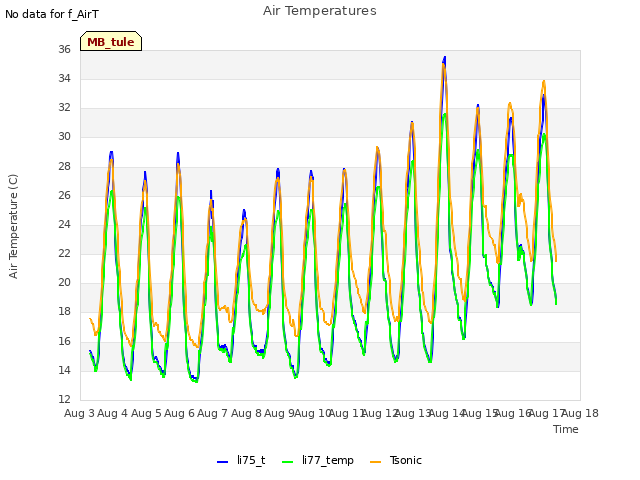Click the Aug 18 x-axis tick label
Image resolution: width=640 pixels, height=480 pixels.
point(580,413)
